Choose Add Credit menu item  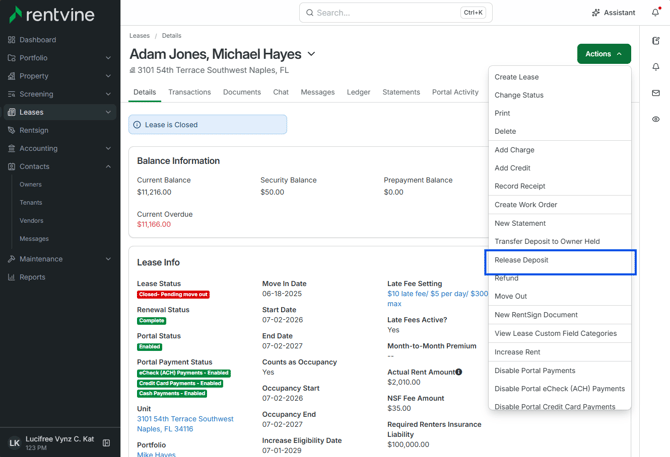560,168
